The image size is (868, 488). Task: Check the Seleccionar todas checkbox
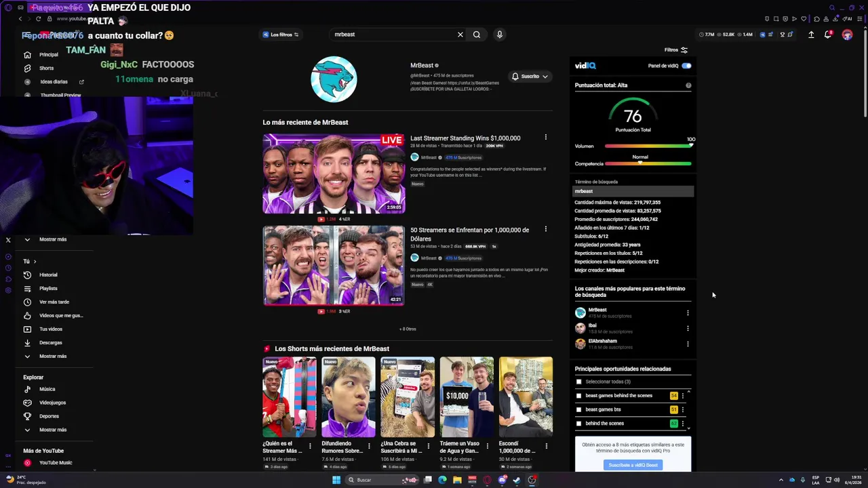(578, 382)
